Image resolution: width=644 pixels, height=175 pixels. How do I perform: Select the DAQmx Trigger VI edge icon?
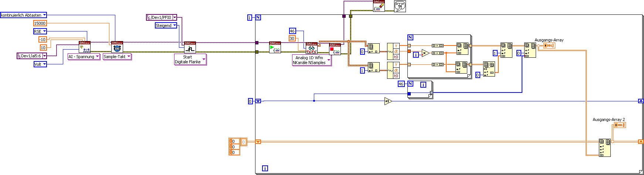point(190,48)
